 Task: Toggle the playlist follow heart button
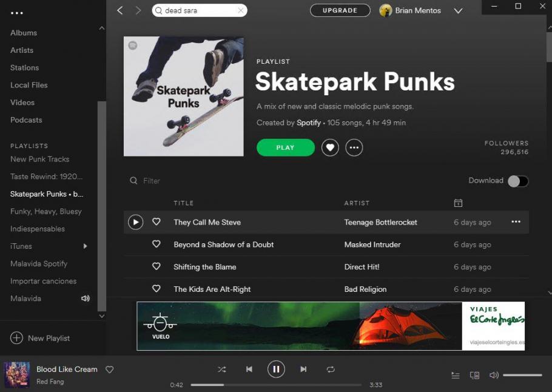(x=330, y=147)
